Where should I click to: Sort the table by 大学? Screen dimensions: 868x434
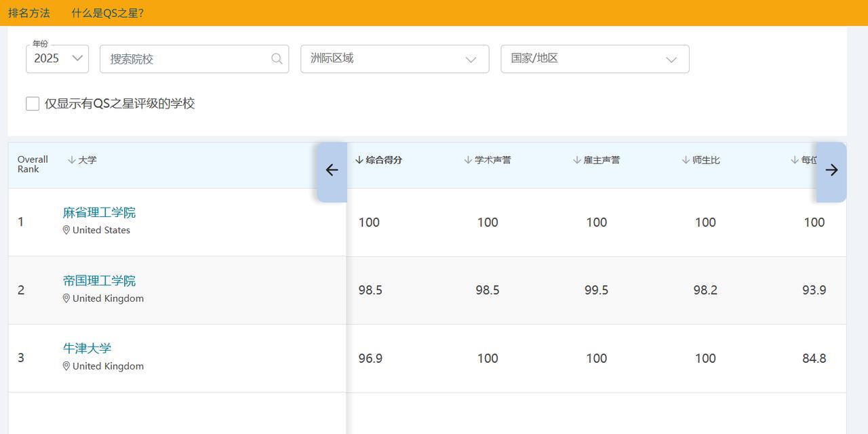pos(82,160)
